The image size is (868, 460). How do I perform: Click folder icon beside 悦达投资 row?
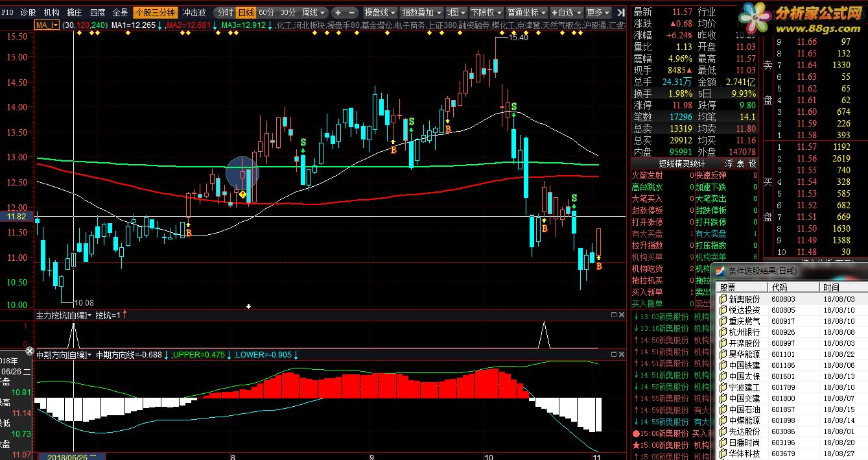click(723, 310)
